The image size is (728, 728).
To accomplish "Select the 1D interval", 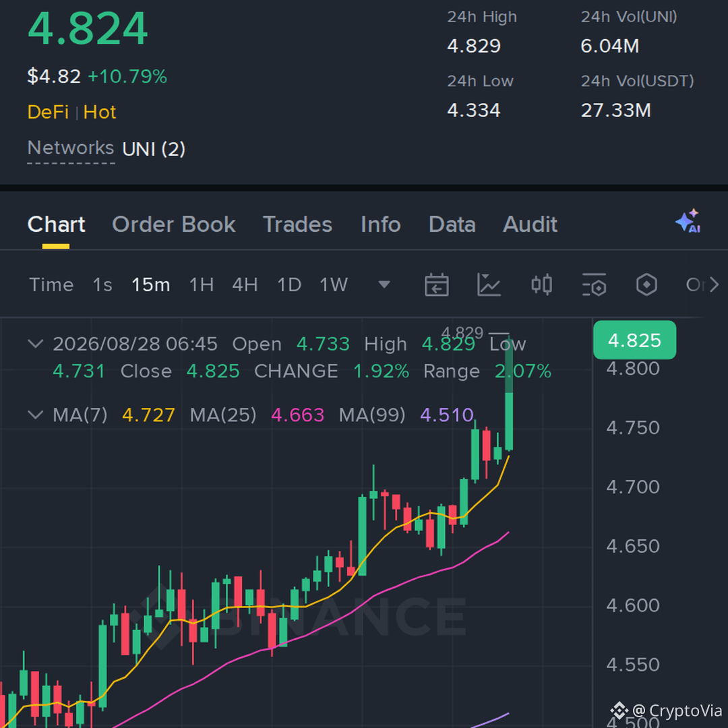I will tap(289, 284).
